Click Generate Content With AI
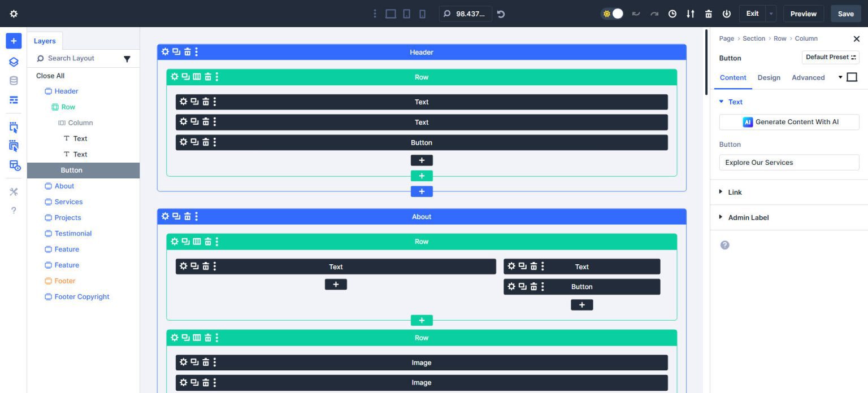 click(789, 122)
